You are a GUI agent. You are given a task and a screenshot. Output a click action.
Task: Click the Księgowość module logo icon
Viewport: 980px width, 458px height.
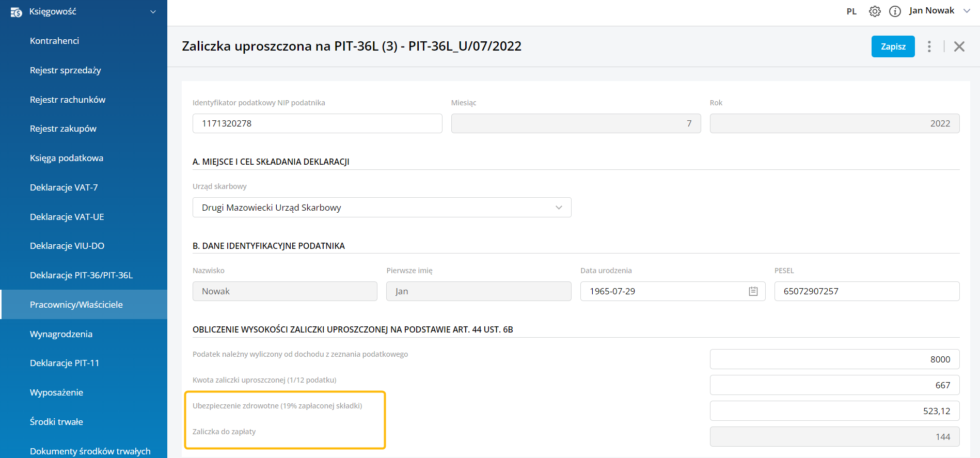click(16, 12)
